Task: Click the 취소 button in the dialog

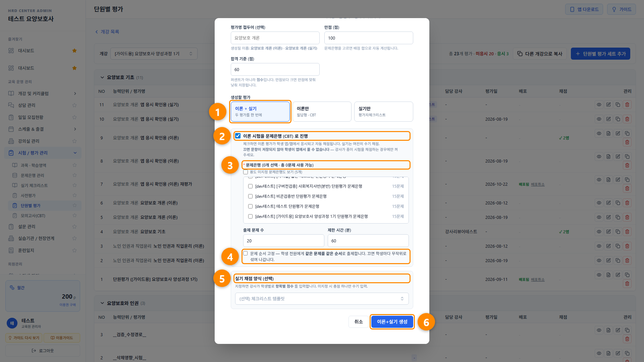Action: pos(359,322)
